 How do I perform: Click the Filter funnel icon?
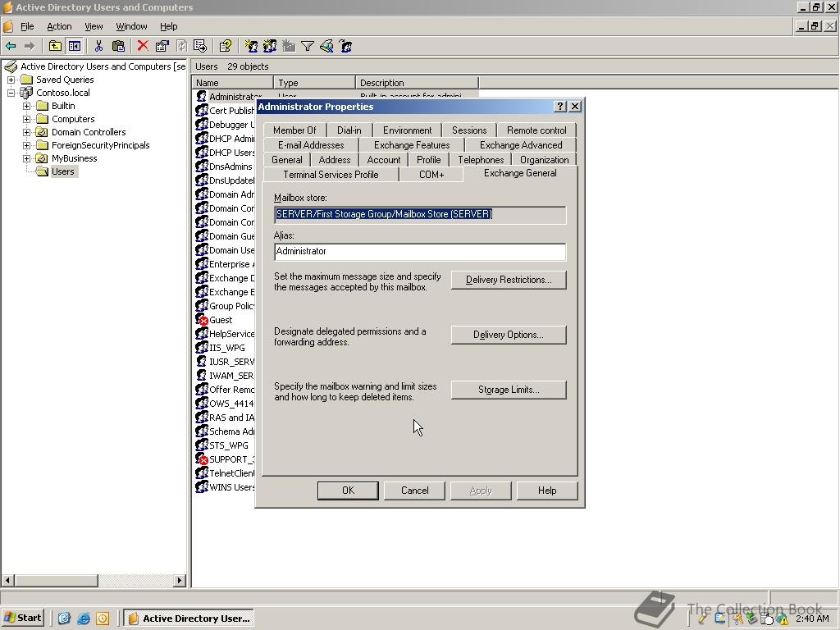(308, 46)
